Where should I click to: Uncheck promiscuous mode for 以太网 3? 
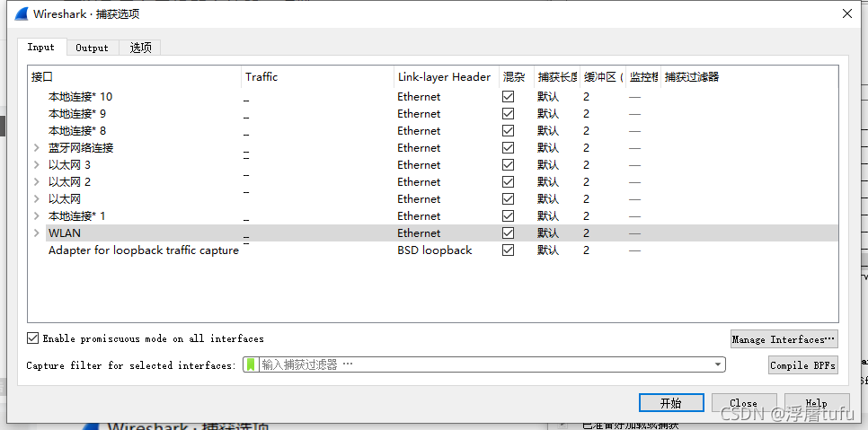click(x=509, y=165)
